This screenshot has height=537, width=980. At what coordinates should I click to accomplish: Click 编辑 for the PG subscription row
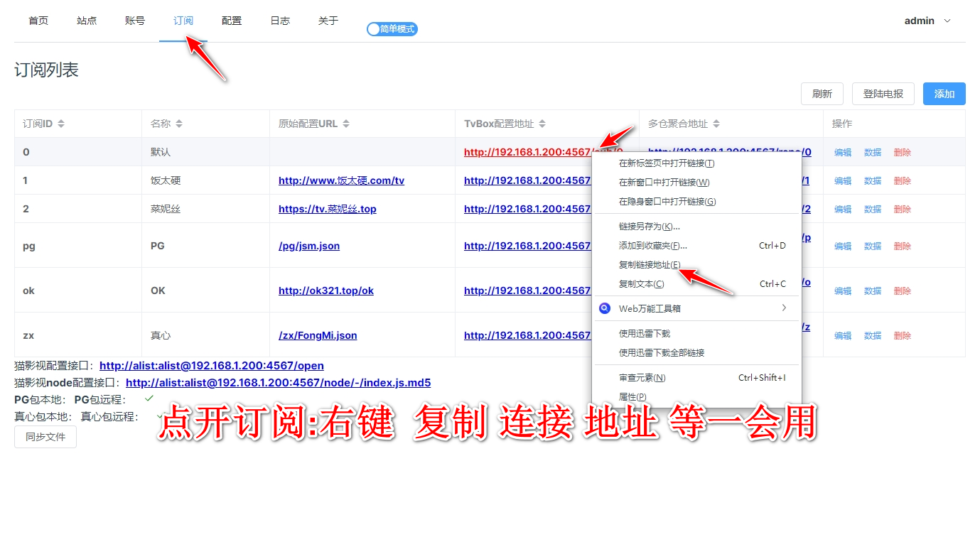click(842, 246)
